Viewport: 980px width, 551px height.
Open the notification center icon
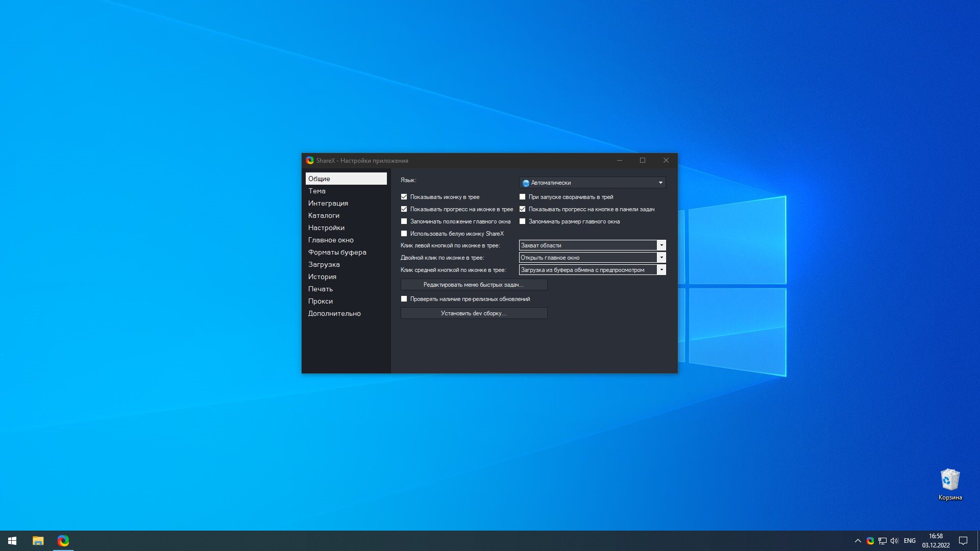963,541
